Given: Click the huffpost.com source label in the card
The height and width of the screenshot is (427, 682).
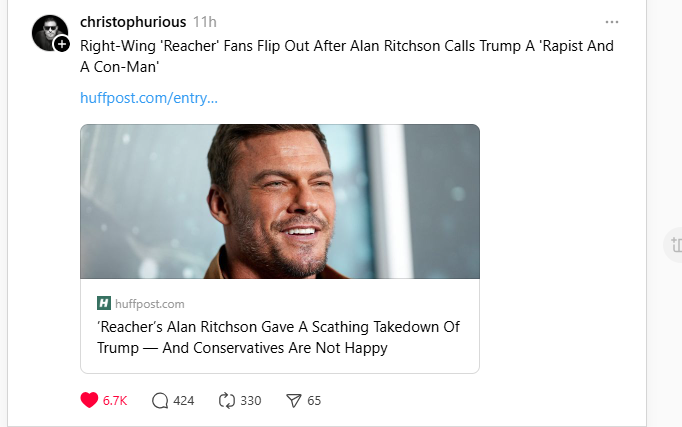Looking at the screenshot, I should coord(150,303).
